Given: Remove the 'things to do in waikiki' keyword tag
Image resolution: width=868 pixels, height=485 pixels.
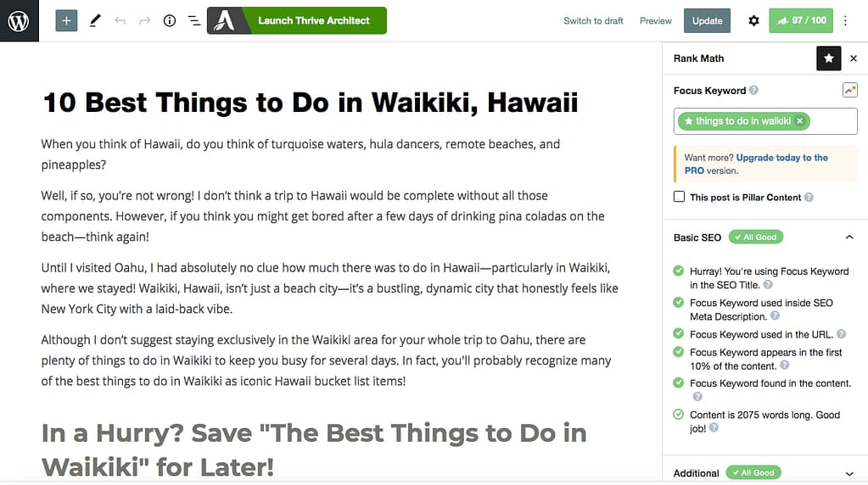Looking at the screenshot, I should tap(799, 121).
